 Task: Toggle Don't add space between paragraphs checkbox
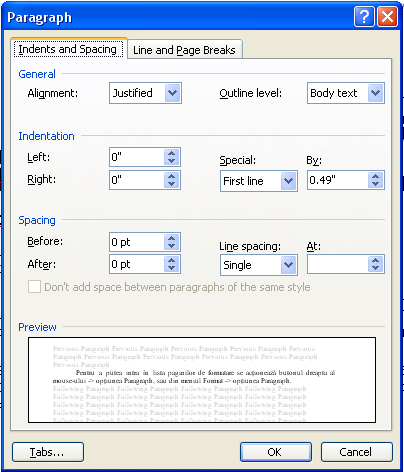(34, 287)
